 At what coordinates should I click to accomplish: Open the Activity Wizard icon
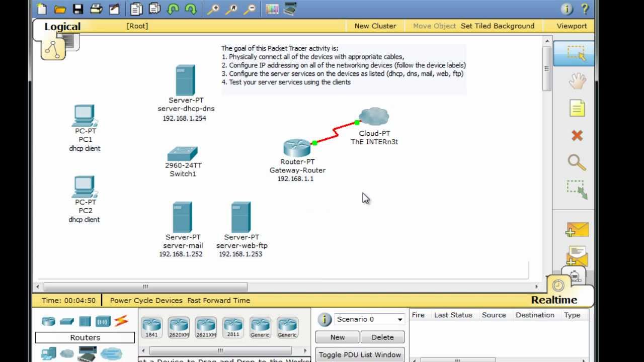coord(114,9)
